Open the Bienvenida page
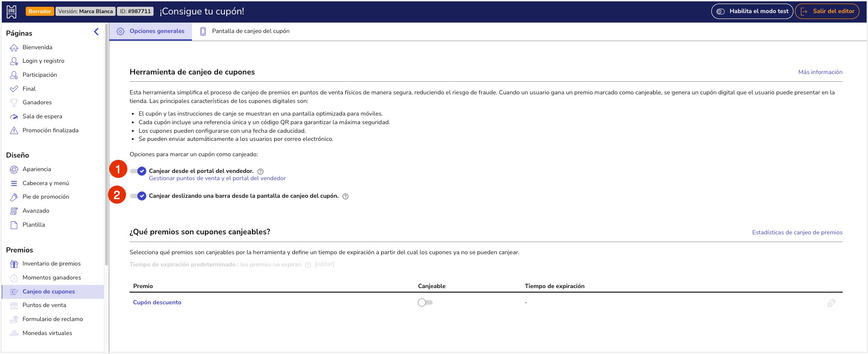868x354 pixels. coord(37,47)
